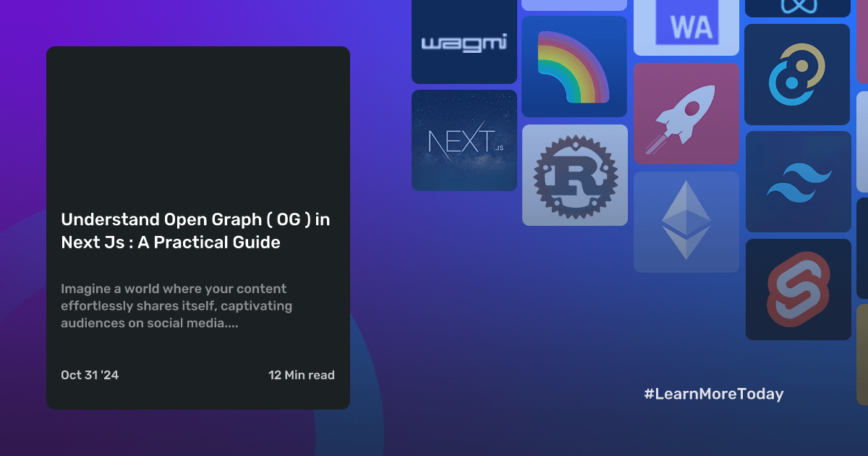The width and height of the screenshot is (868, 456).
Task: Select the WebAssembly WA logo
Action: coord(686,24)
